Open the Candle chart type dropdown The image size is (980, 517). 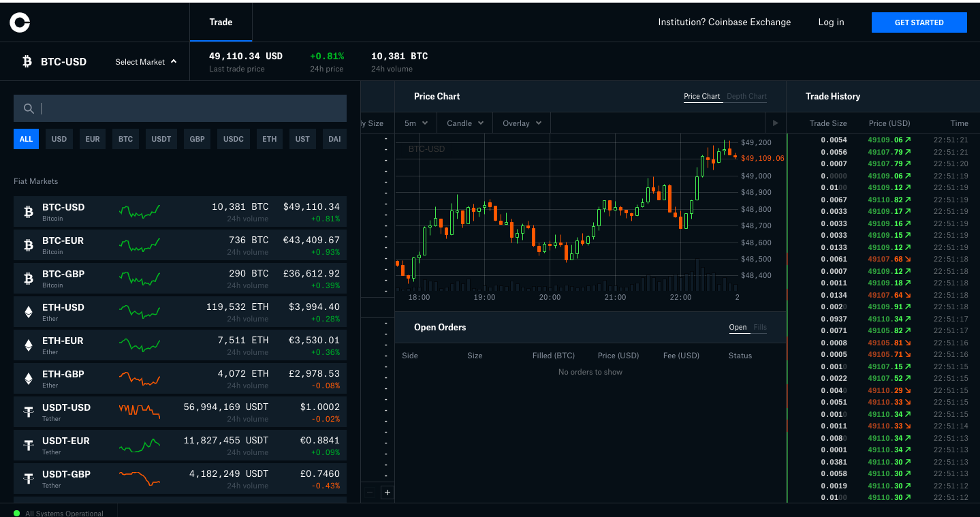coord(465,123)
